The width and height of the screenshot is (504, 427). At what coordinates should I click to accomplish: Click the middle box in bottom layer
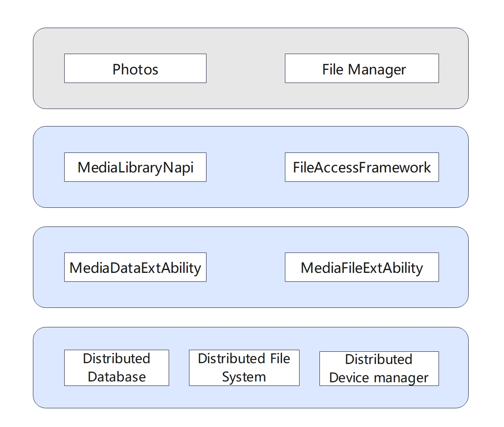pos(244,368)
